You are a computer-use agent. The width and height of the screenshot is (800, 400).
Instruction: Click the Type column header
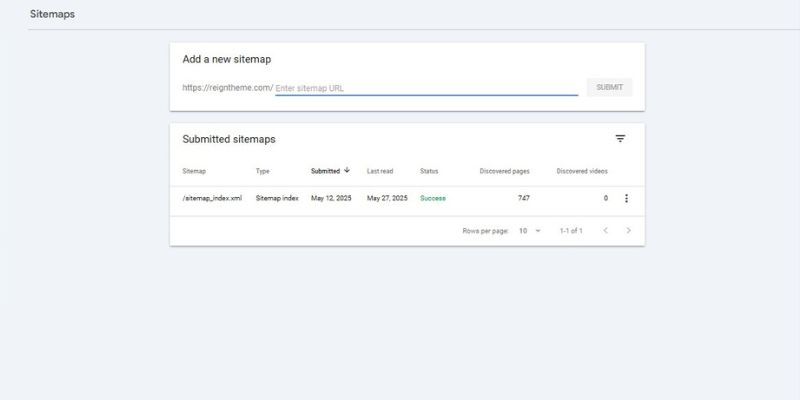[x=263, y=171]
